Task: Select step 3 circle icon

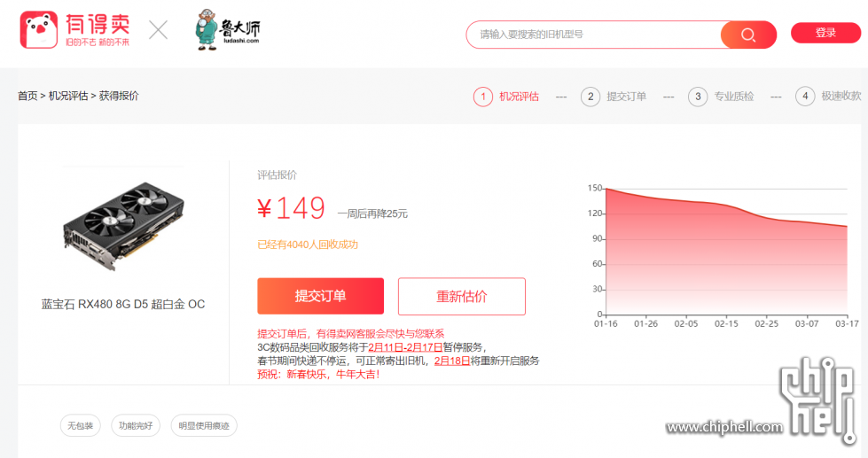Action: [698, 97]
